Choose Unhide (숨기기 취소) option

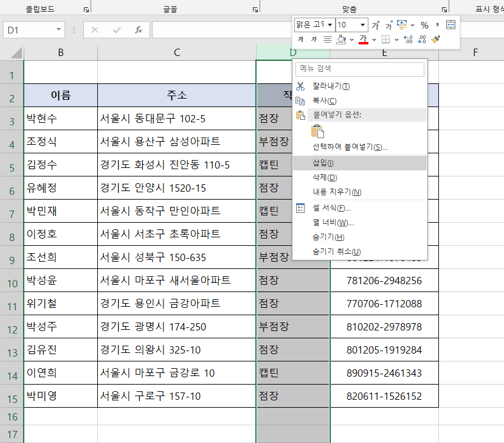(360, 251)
